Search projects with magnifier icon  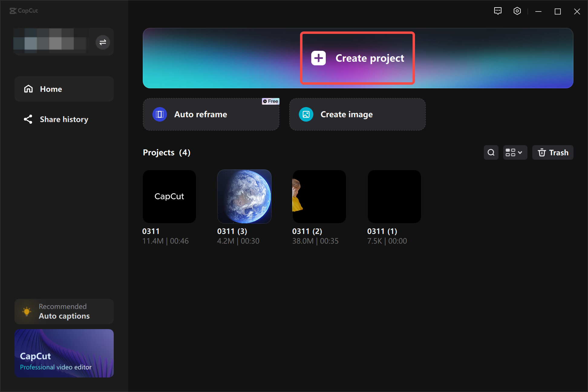[491, 152]
